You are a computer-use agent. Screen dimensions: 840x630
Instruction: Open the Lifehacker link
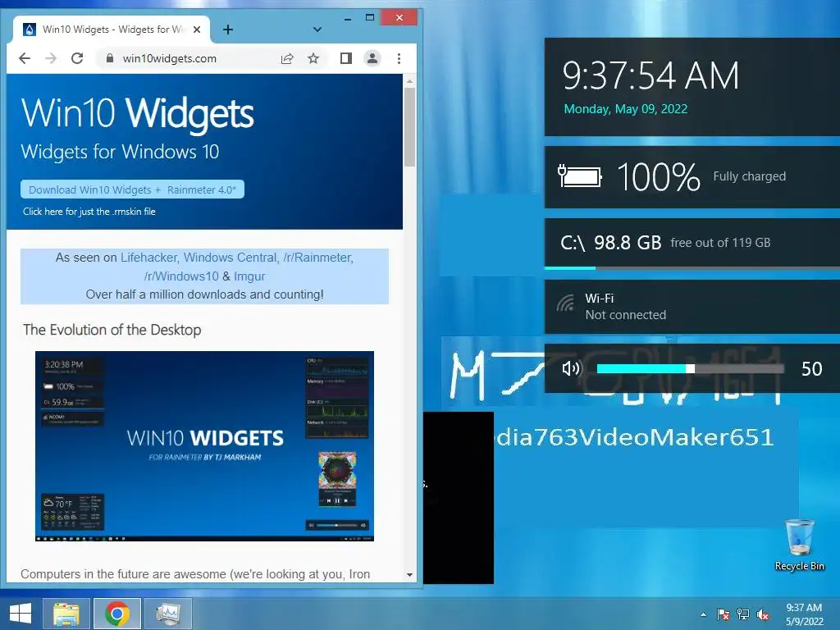[x=149, y=258]
